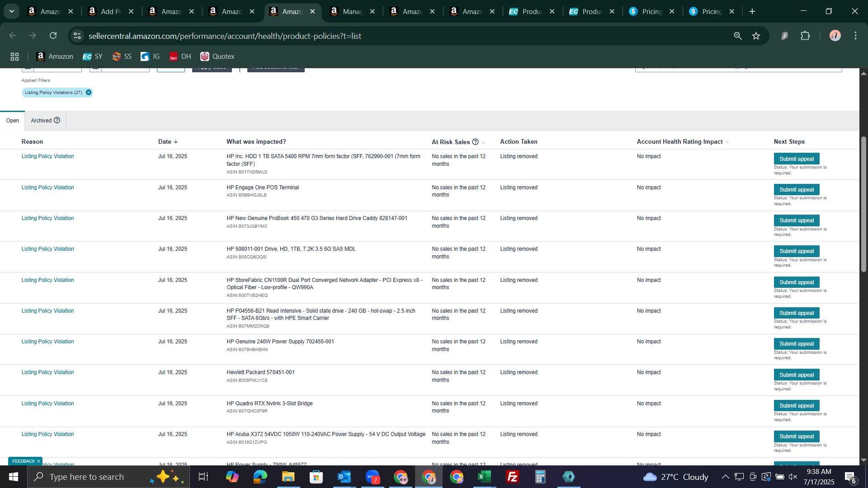Open the tab search dropdown arrow

click(x=12, y=11)
